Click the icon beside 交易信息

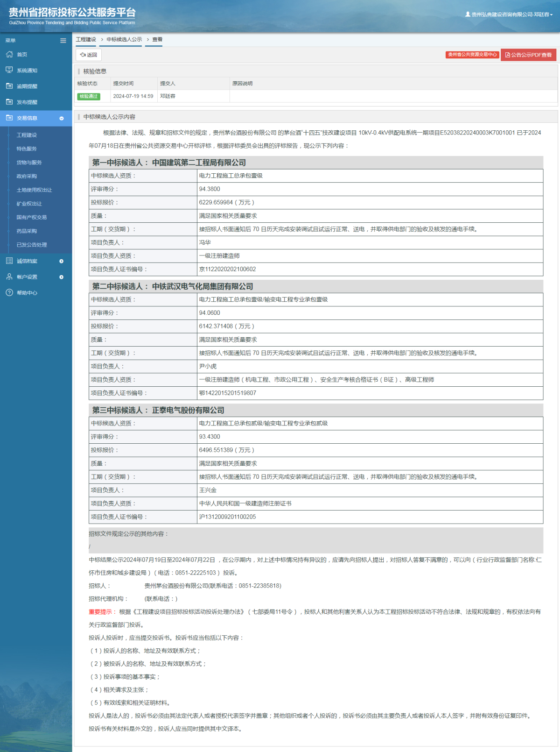pyautogui.click(x=9, y=118)
